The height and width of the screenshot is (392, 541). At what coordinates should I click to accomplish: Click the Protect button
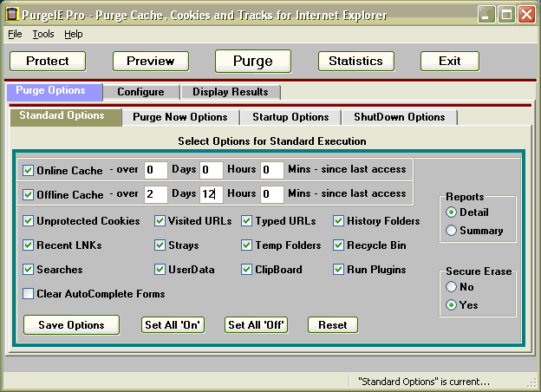click(x=48, y=61)
